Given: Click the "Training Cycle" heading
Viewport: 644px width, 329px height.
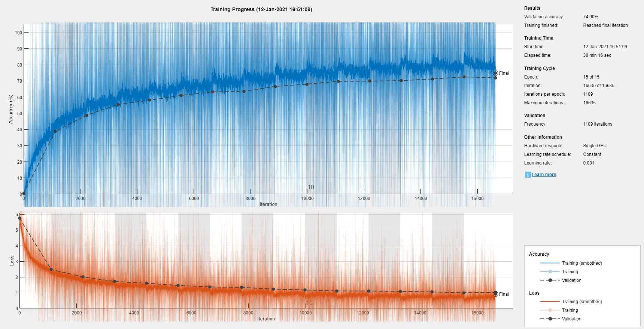Looking at the screenshot, I should 539,68.
